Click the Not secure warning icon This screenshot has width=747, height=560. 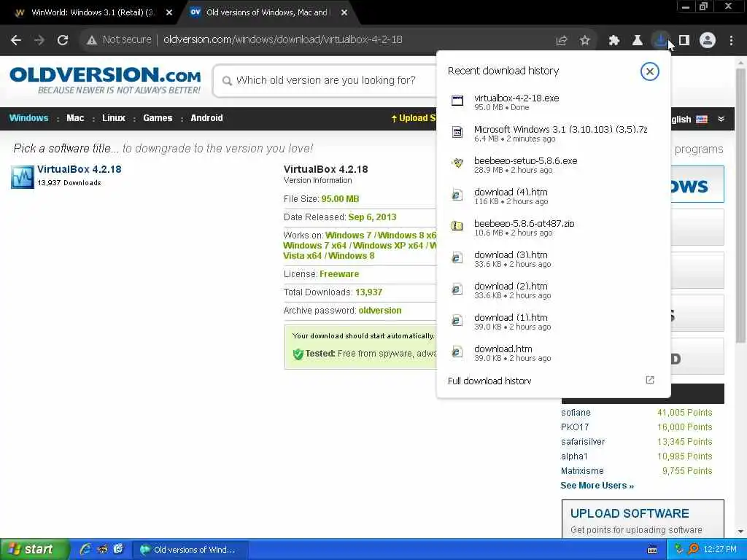tap(92, 40)
